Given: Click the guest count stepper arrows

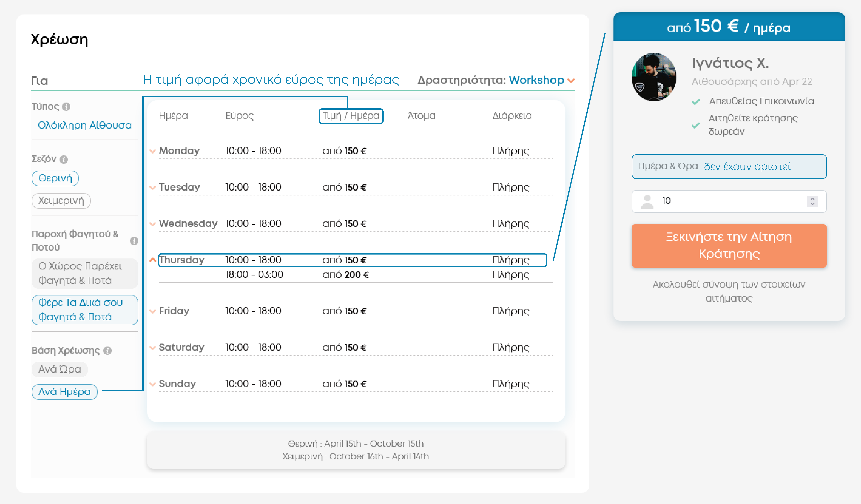Looking at the screenshot, I should tap(812, 201).
